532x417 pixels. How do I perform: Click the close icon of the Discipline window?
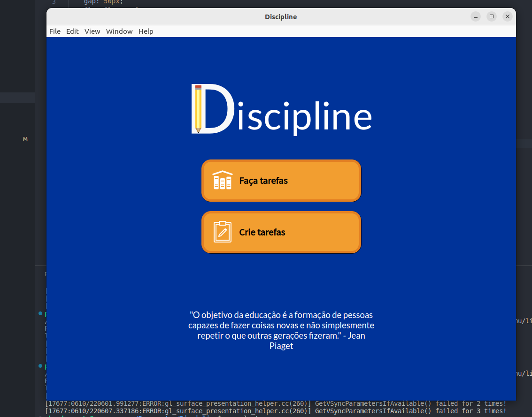click(x=507, y=16)
